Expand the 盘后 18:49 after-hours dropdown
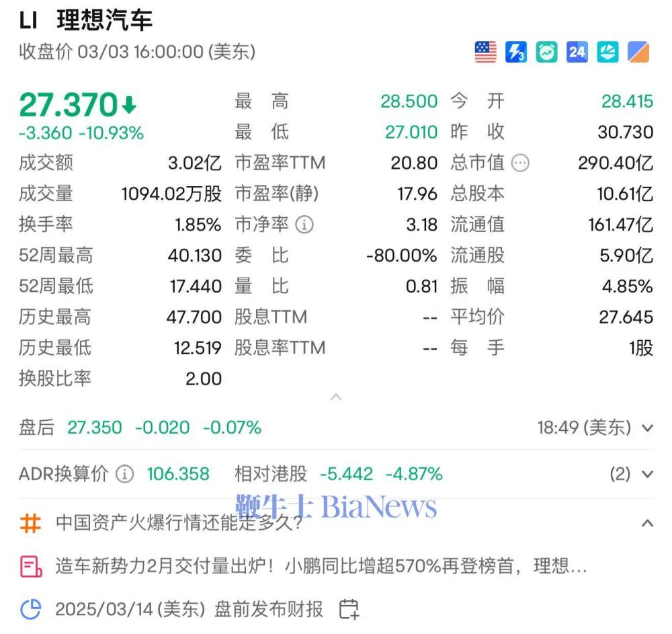The image size is (672, 634). [648, 428]
